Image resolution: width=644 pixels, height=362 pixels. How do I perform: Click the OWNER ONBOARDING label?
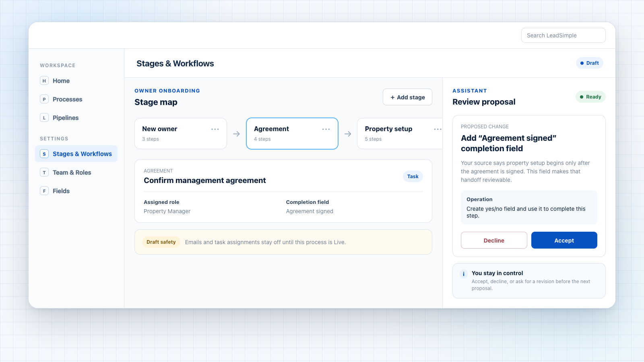167,91
